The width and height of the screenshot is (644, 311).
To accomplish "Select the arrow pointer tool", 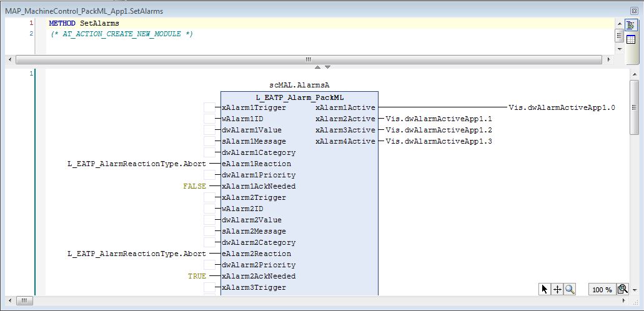I will click(x=545, y=289).
